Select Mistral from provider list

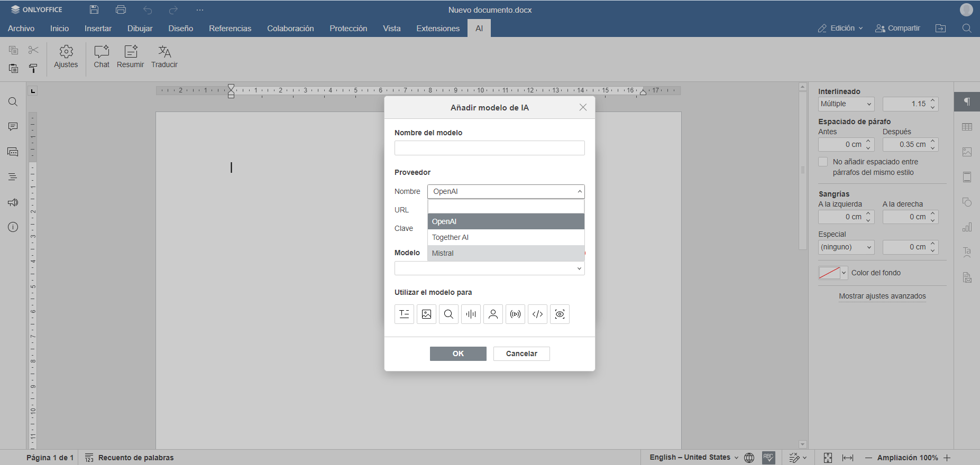(506, 253)
